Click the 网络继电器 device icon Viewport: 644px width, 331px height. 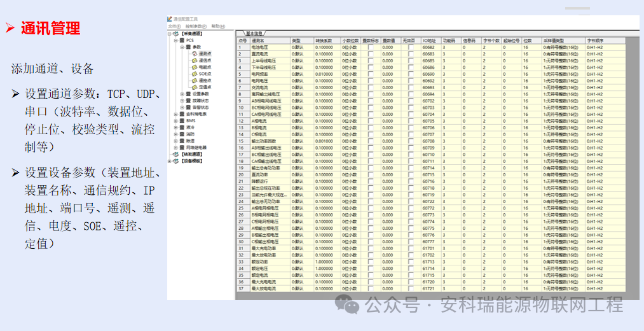click(182, 147)
